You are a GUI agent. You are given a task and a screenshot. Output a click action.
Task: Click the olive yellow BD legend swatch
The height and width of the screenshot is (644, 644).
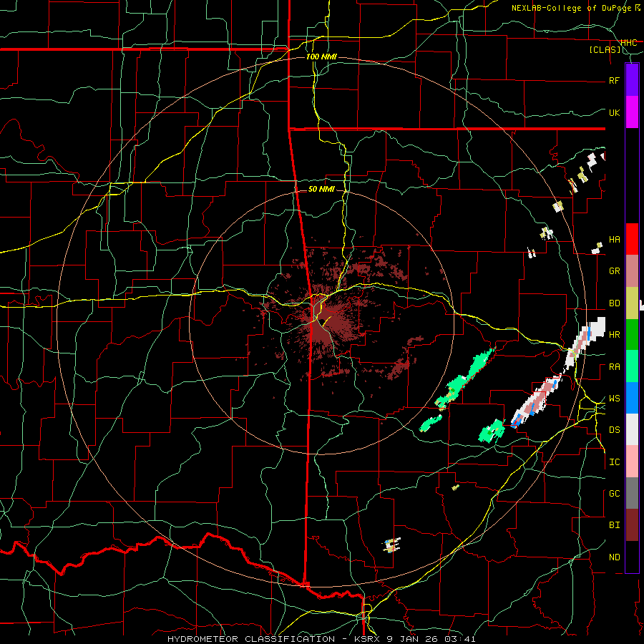[632, 303]
